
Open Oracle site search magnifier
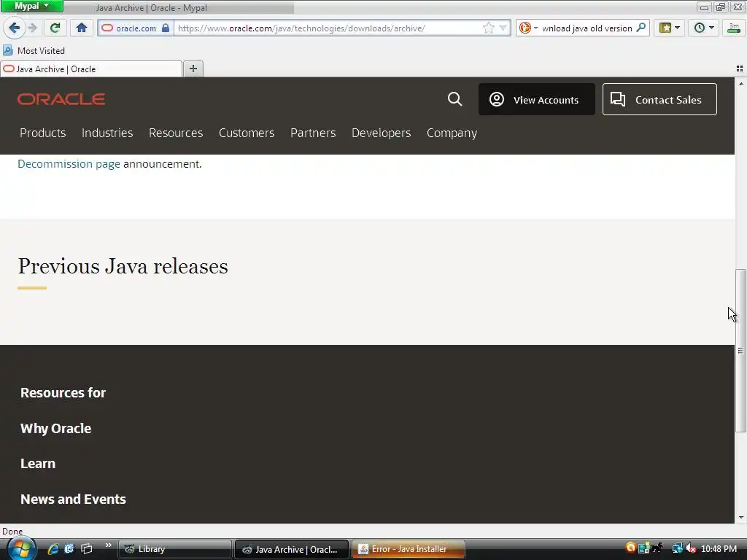(454, 99)
